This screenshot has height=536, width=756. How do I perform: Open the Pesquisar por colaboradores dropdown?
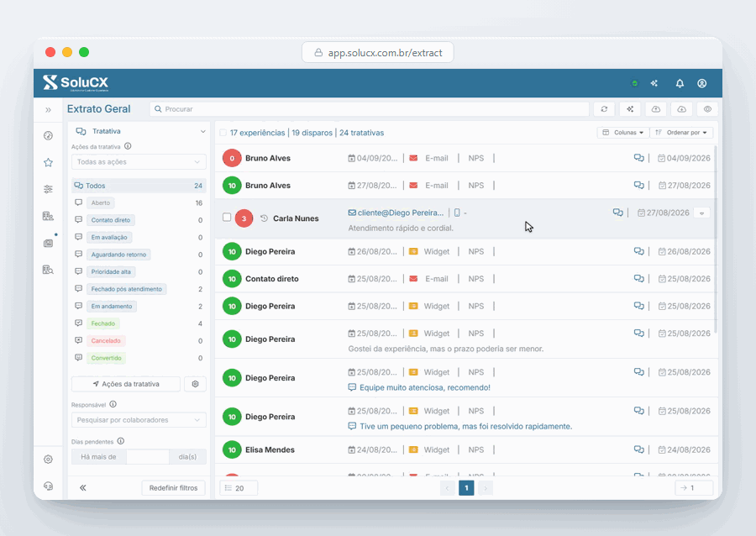click(139, 420)
